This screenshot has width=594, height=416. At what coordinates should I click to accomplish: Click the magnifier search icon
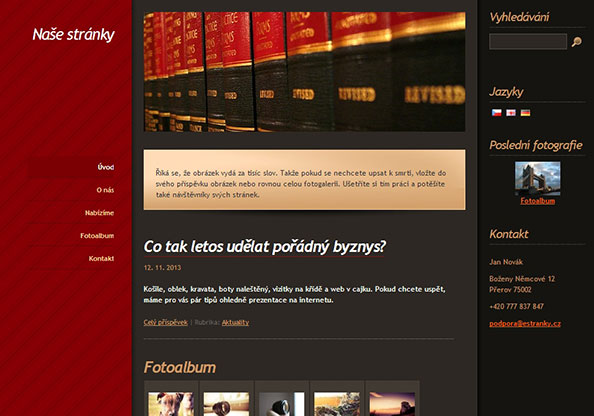[577, 42]
